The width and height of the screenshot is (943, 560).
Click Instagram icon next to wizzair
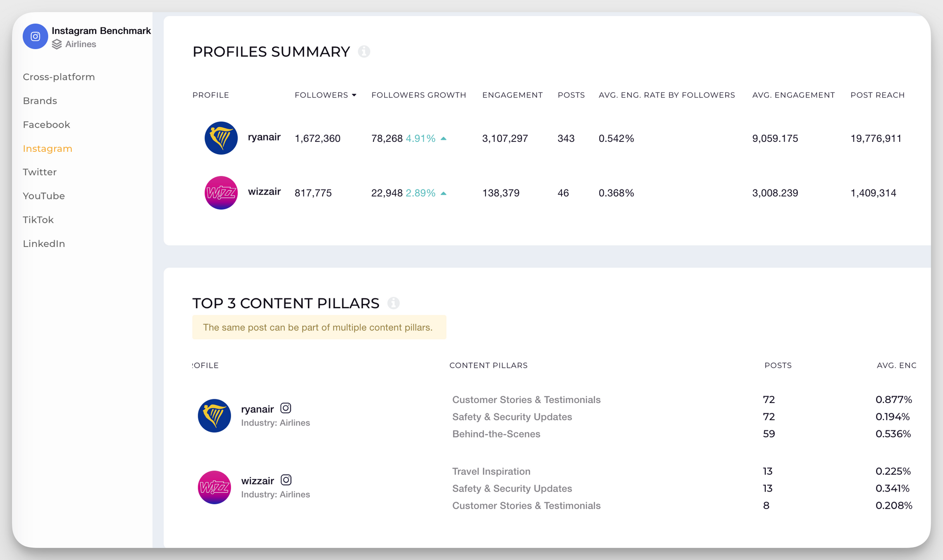pyautogui.click(x=286, y=480)
